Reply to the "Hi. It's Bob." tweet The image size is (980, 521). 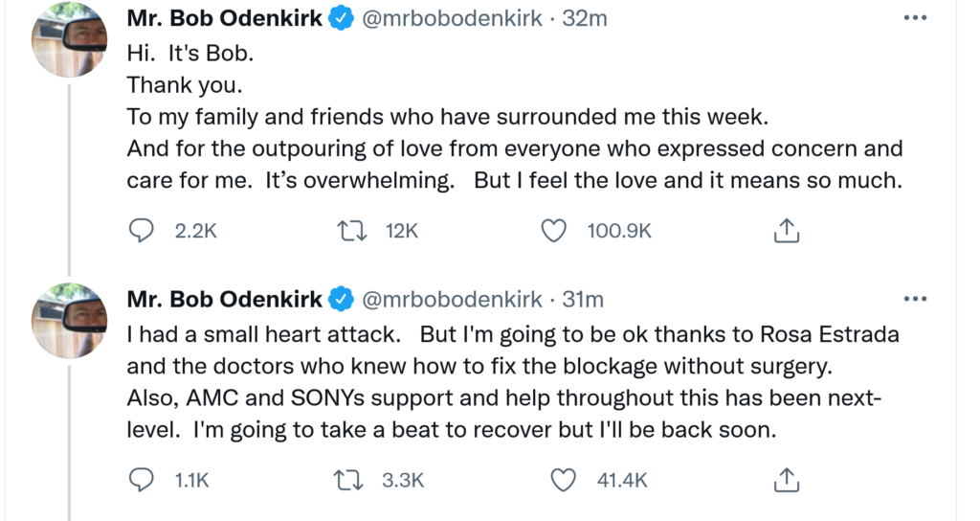[x=142, y=231]
